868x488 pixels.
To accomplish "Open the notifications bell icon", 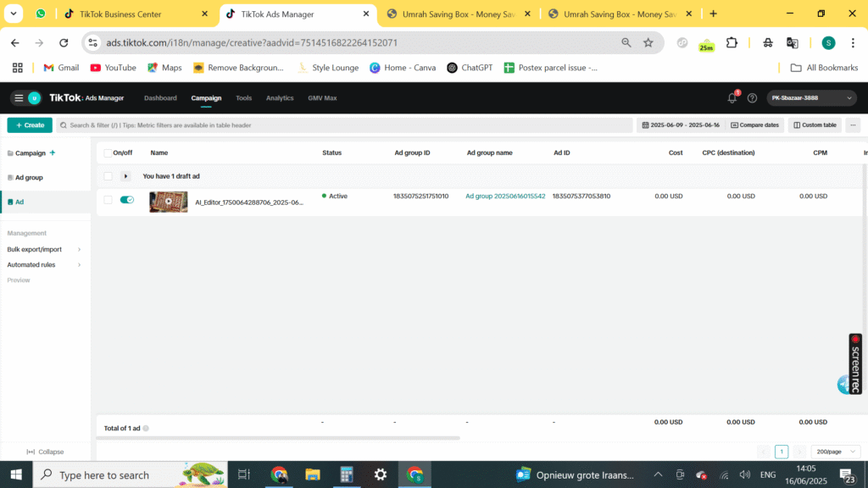I will (x=732, y=98).
